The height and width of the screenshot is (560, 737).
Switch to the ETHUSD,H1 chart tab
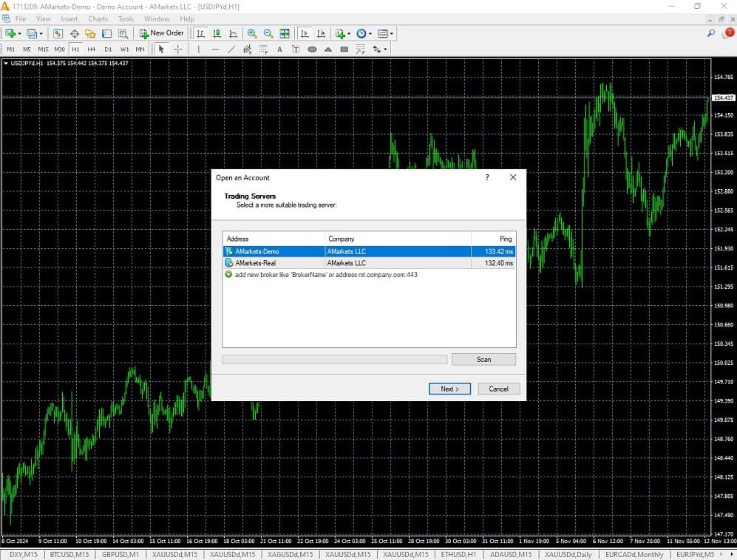click(458, 554)
